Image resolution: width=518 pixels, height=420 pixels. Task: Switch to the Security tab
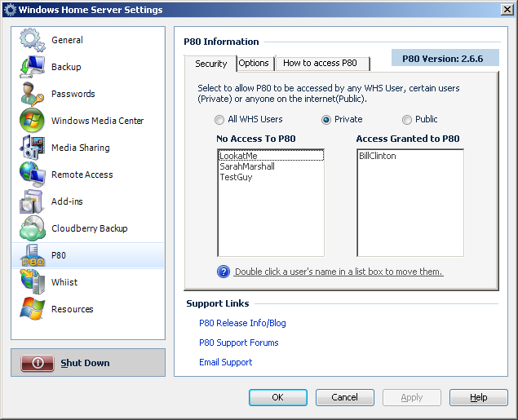point(210,64)
